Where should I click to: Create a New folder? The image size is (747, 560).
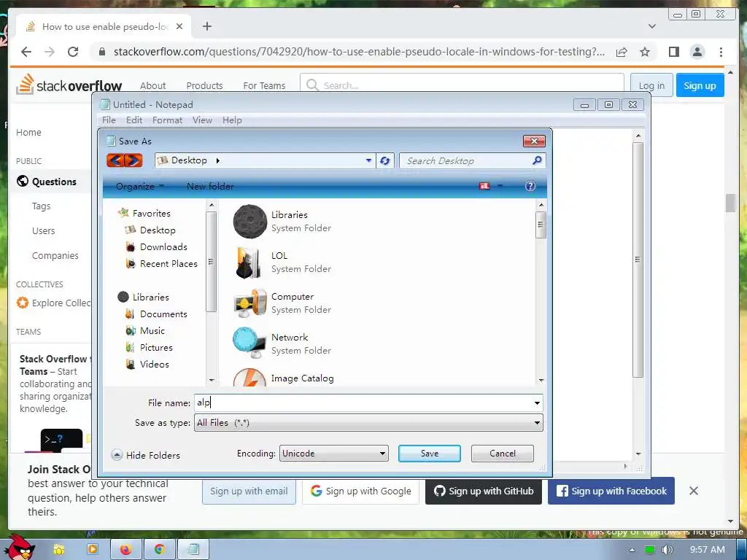click(210, 186)
